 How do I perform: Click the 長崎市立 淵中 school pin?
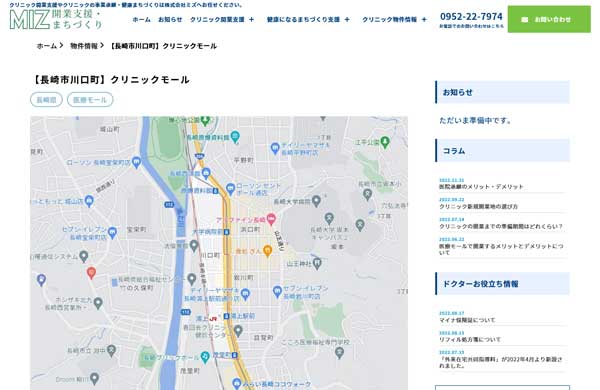[111, 350]
